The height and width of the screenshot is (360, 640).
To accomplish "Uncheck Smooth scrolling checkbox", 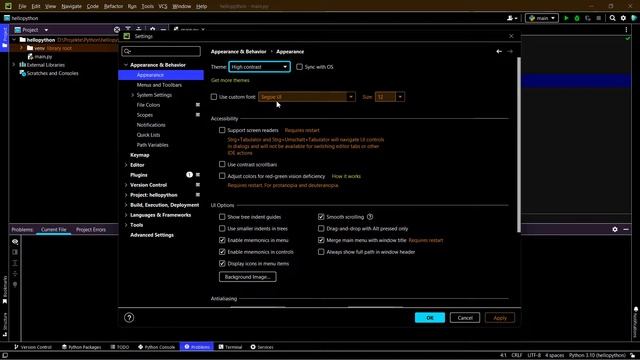I will [321, 217].
